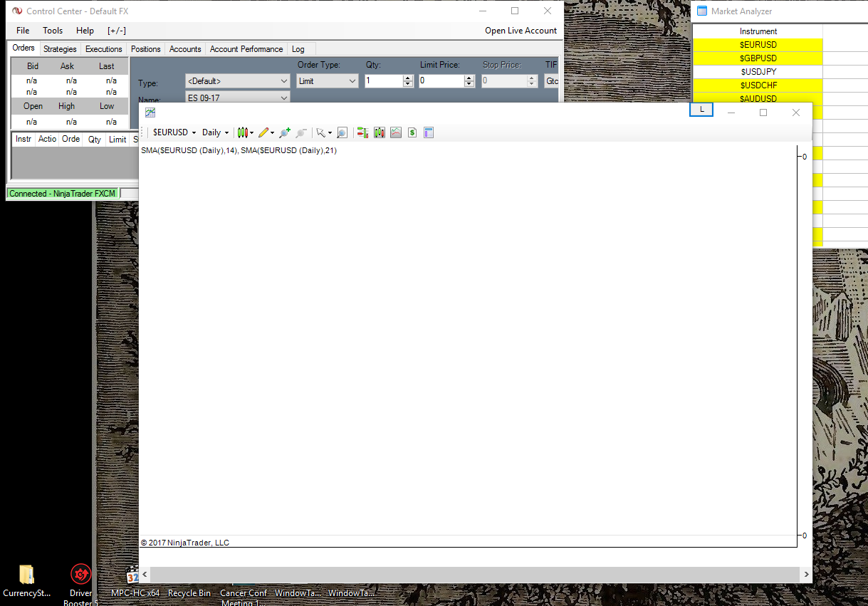The height and width of the screenshot is (606, 868).
Task: Open the Data Series candlestick icon
Action: pyautogui.click(x=379, y=132)
